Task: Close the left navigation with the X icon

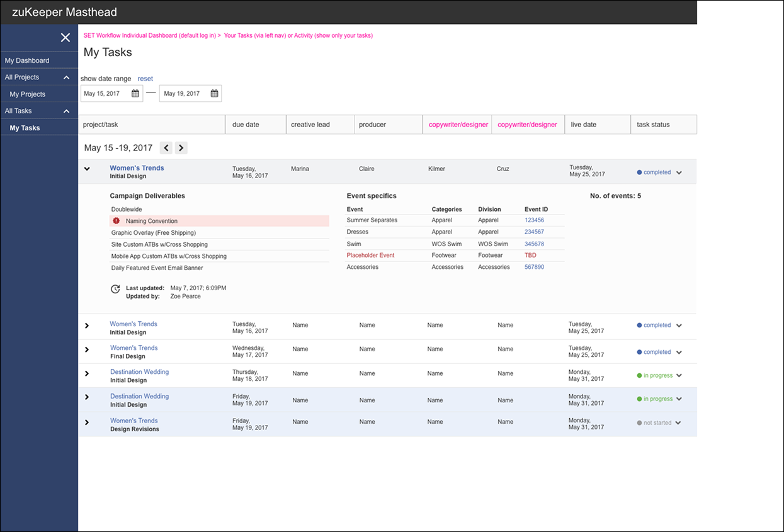Action: tap(65, 38)
